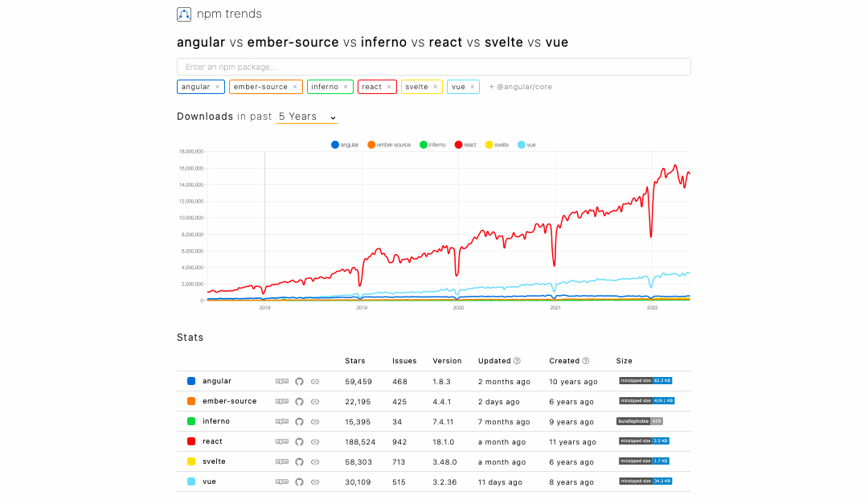Click react's star count 188,524

(x=360, y=442)
